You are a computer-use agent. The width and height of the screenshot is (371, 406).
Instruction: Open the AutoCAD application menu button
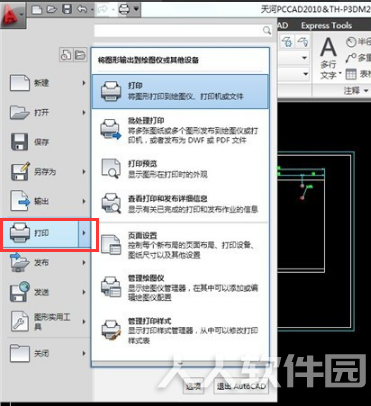coord(12,15)
